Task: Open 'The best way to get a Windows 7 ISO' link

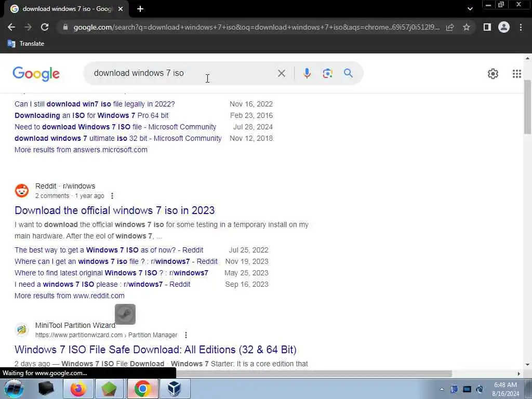Action: (x=109, y=250)
